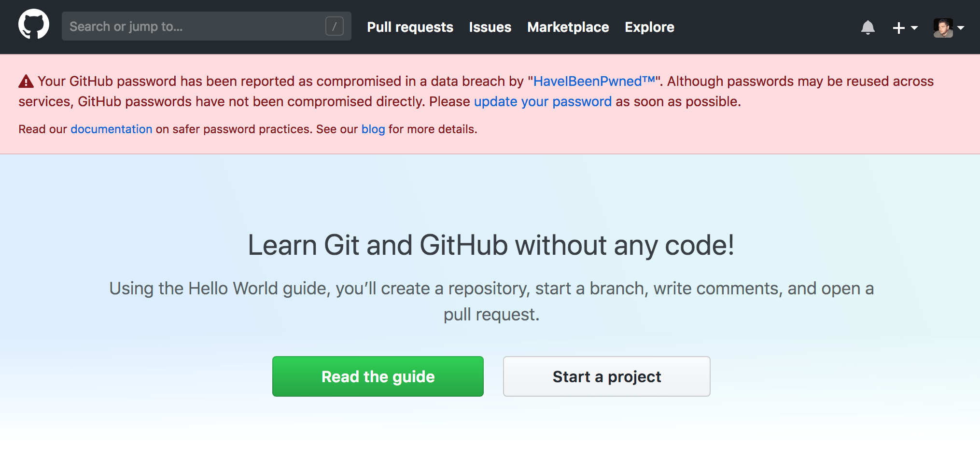Click the 'Learn Git and GitHub' heading
The image size is (980, 470).
490,245
